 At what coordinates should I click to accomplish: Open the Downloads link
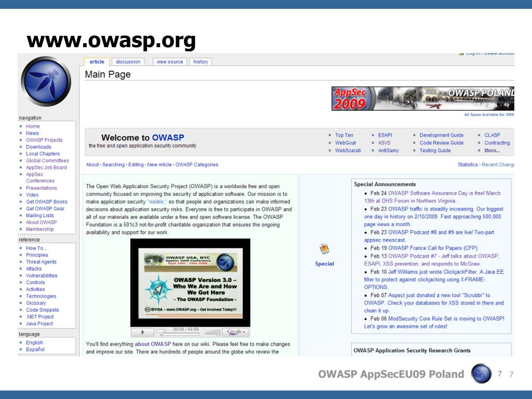38,147
